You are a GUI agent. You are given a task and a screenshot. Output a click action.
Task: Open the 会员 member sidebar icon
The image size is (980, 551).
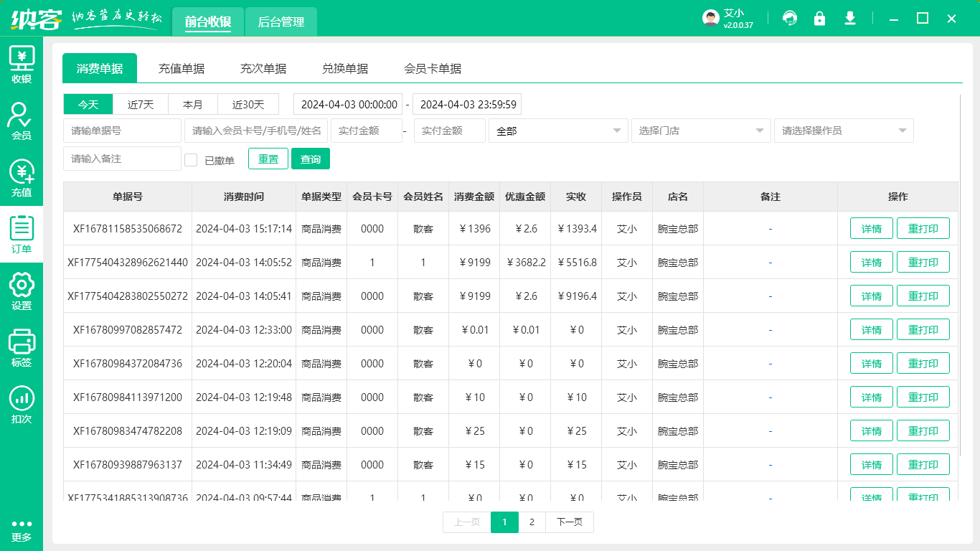tap(22, 121)
